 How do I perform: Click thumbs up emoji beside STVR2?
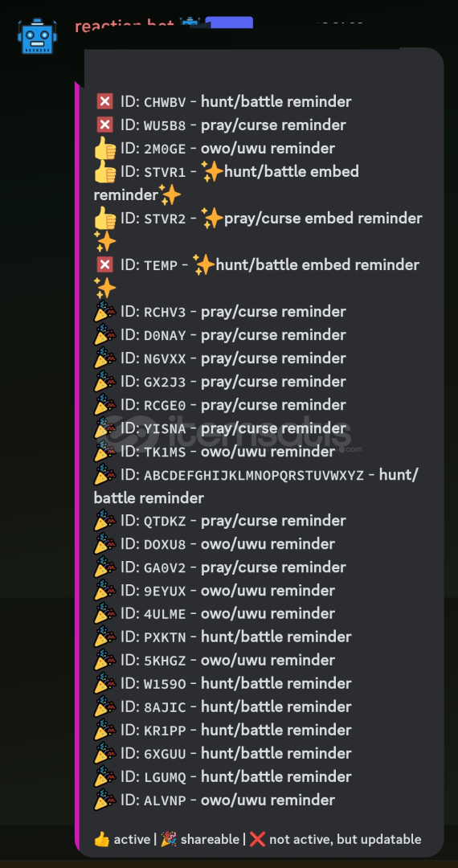point(105,218)
